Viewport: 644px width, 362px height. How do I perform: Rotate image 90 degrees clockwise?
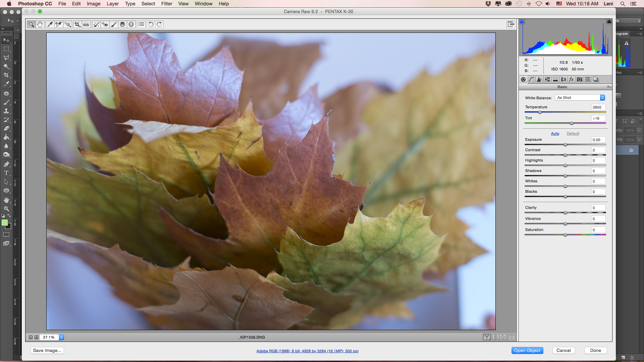(x=160, y=24)
